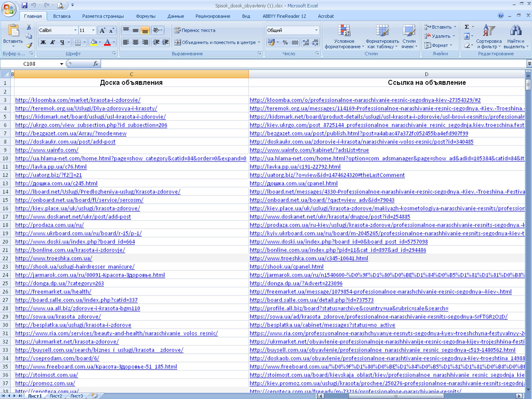
Task: Click the Format Painter brush icon
Action: click(x=29, y=45)
